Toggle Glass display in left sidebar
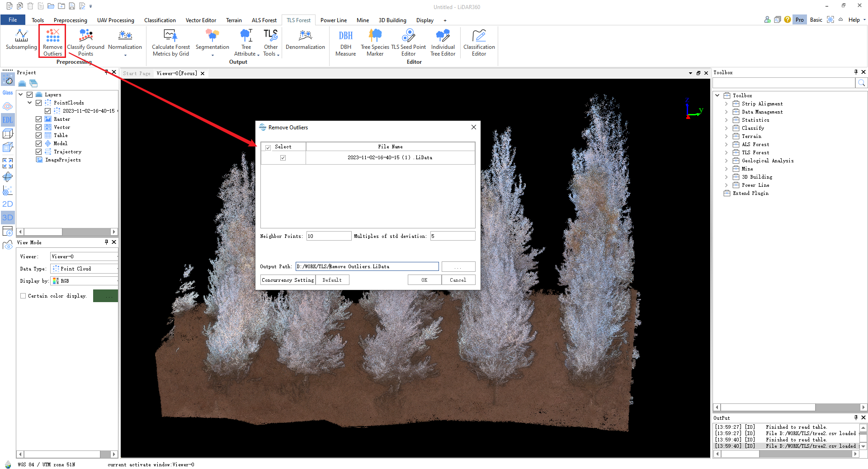868x469 pixels. tap(8, 92)
